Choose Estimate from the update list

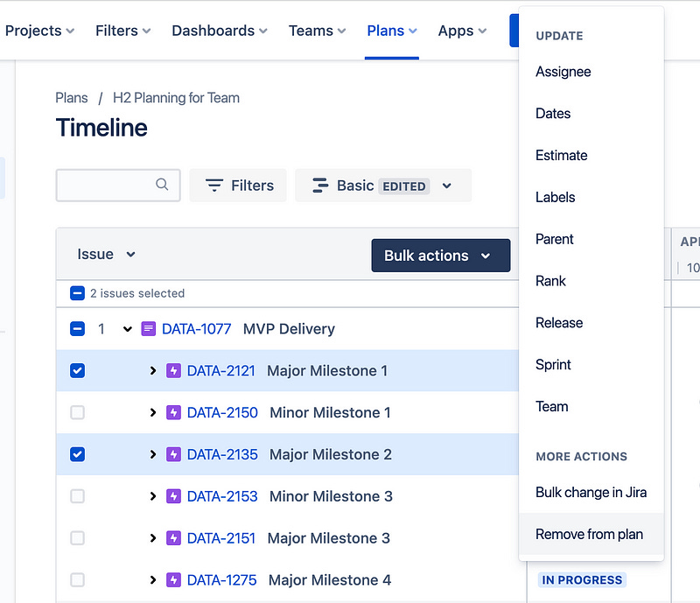[591, 156]
